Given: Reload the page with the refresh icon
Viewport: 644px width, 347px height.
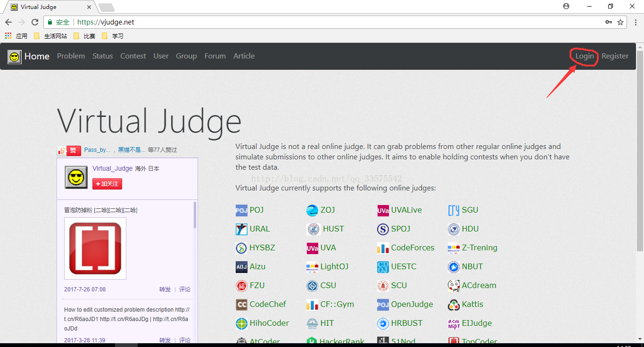Looking at the screenshot, I should pyautogui.click(x=35, y=22).
